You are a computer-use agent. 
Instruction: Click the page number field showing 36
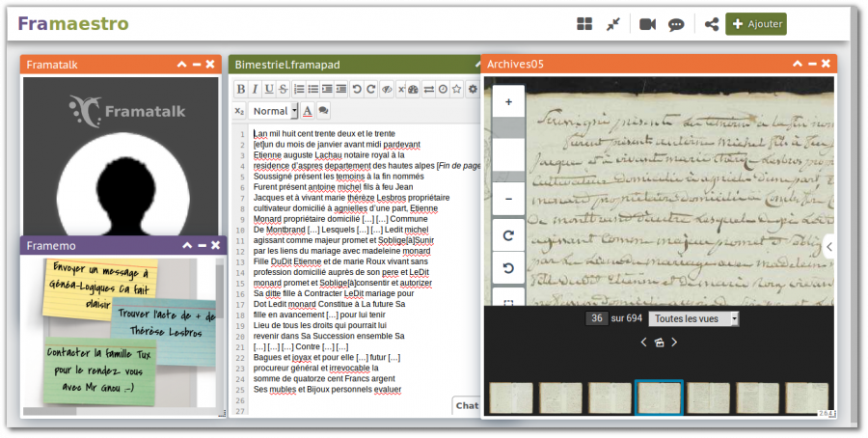click(597, 318)
